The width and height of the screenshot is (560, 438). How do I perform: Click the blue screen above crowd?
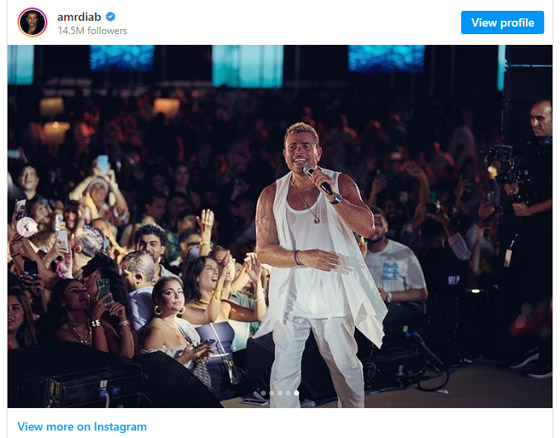tap(248, 66)
